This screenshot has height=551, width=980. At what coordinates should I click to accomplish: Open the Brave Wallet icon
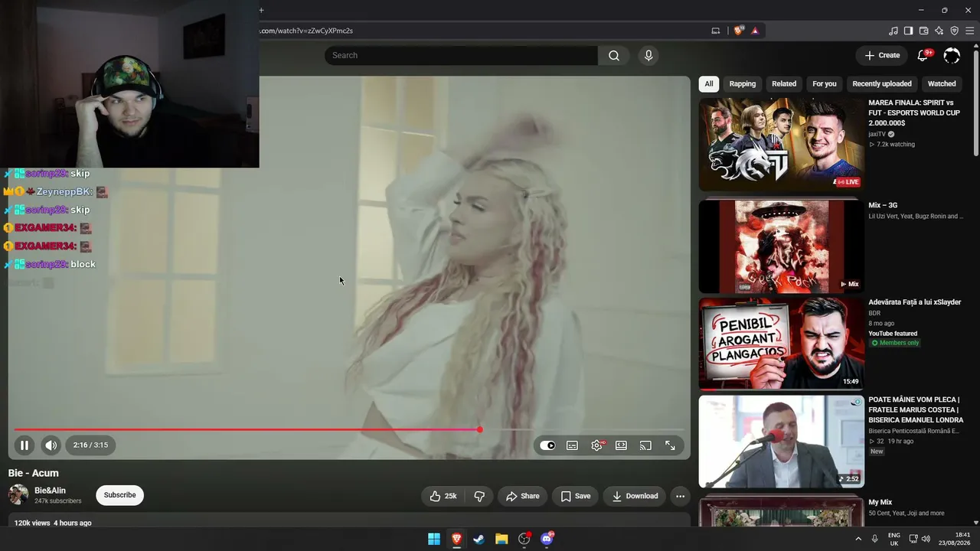click(924, 31)
